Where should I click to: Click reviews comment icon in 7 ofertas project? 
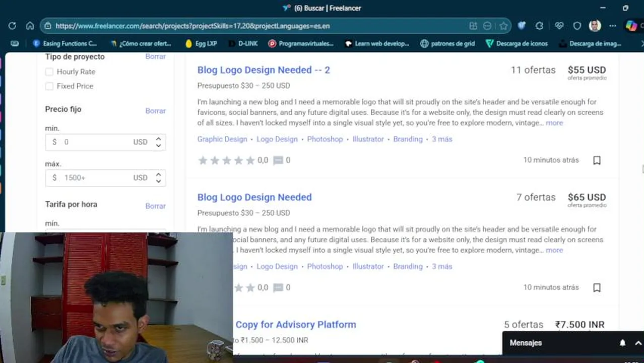pos(278,287)
